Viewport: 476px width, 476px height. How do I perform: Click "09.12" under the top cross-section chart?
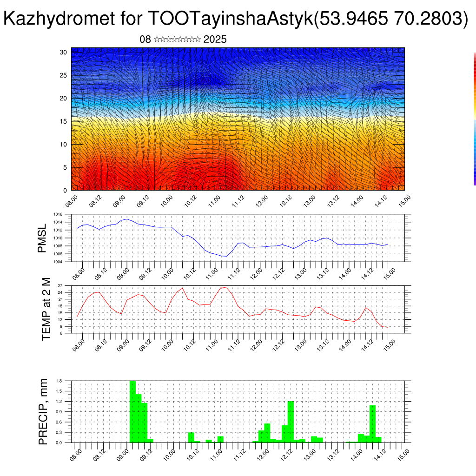pyautogui.click(x=143, y=201)
